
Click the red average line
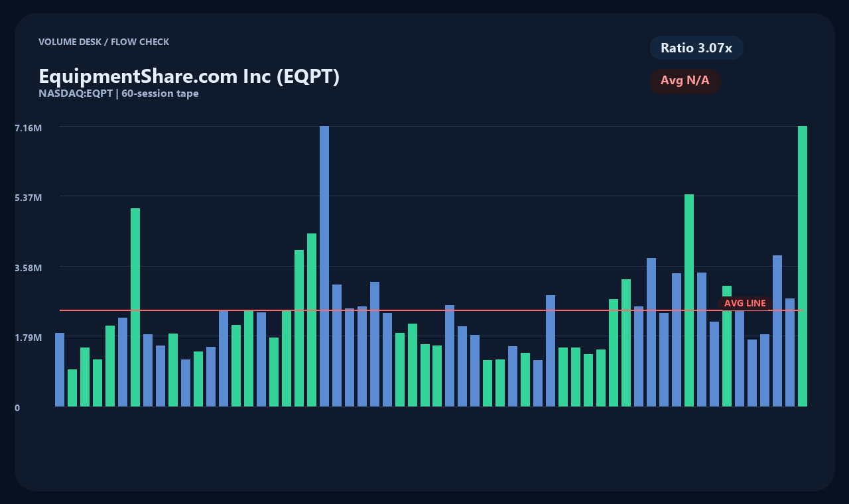(x=431, y=310)
